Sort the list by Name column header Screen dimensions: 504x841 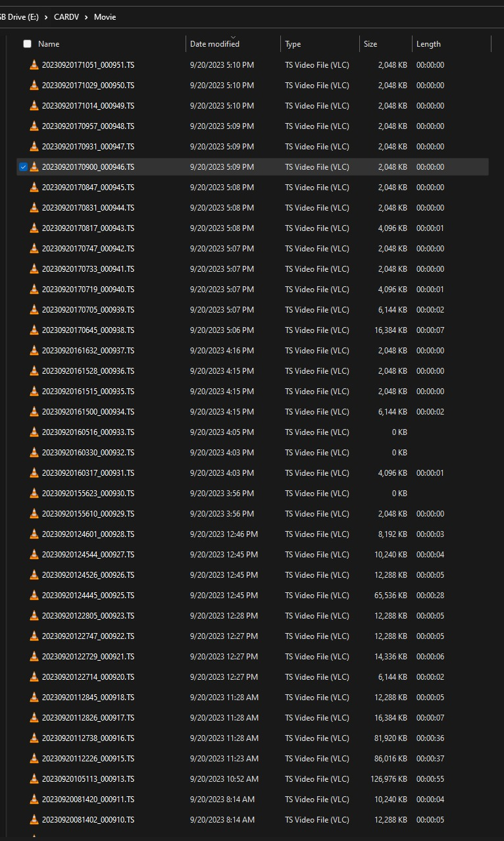coord(49,44)
